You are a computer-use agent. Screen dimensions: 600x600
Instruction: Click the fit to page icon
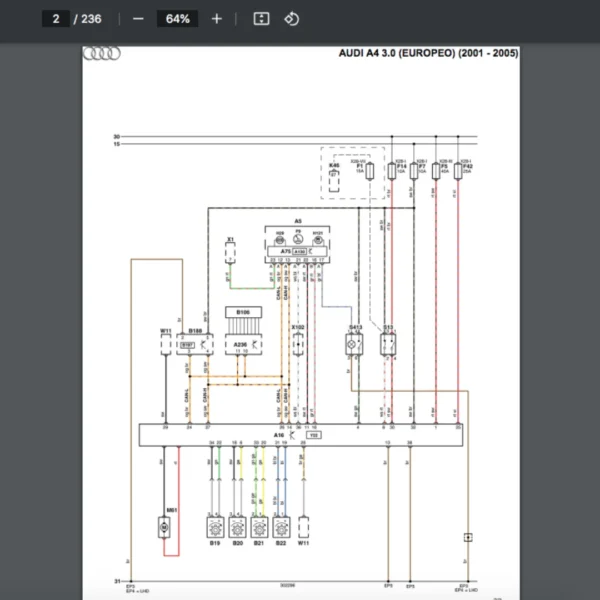point(261,19)
